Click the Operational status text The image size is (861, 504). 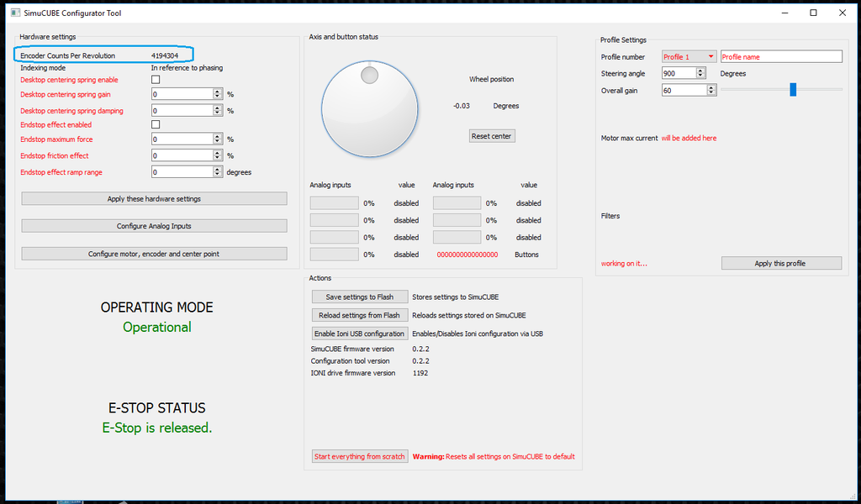point(157,328)
